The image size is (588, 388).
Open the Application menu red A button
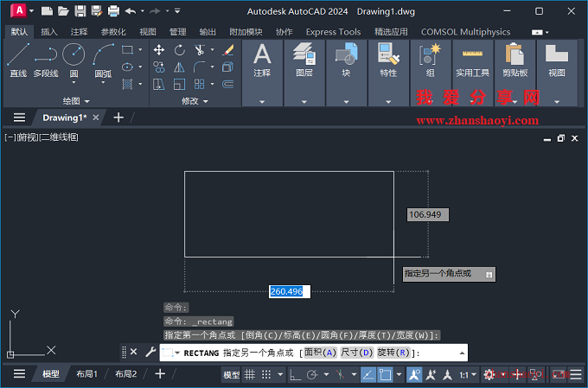tap(18, 10)
